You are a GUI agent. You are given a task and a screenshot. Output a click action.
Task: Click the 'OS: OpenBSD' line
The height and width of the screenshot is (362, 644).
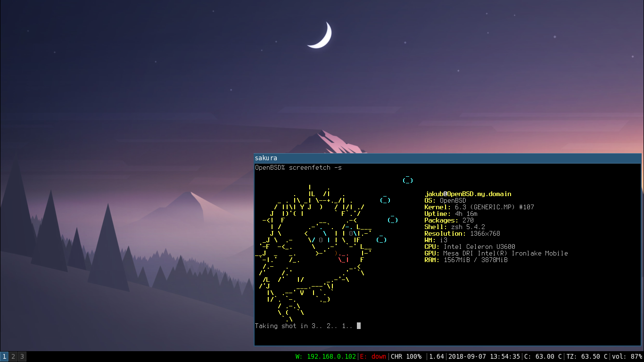pyautogui.click(x=446, y=201)
